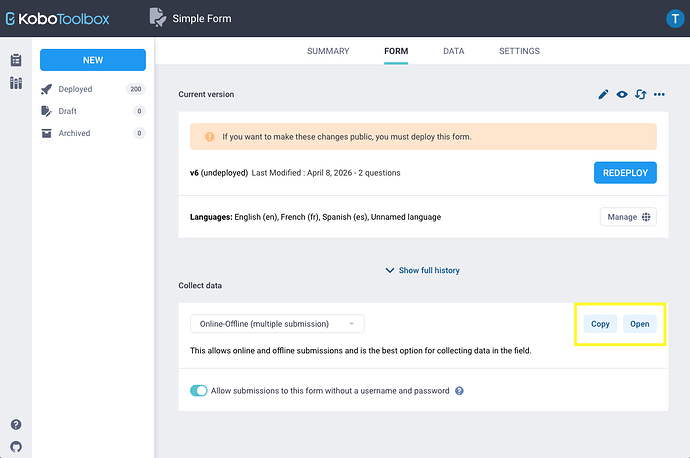Screen dimensions: 690x458
Task: Replace form with the arrows icon
Action: point(640,94)
